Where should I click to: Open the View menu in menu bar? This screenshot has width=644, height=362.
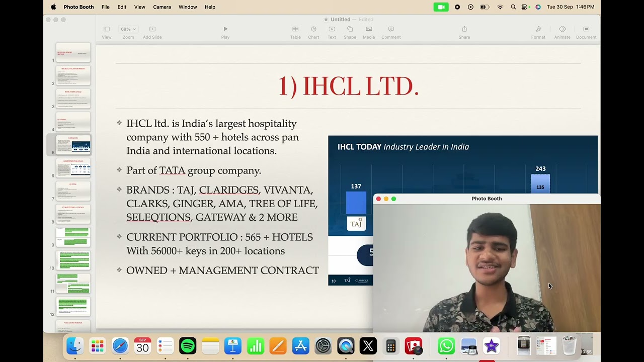coord(139,7)
